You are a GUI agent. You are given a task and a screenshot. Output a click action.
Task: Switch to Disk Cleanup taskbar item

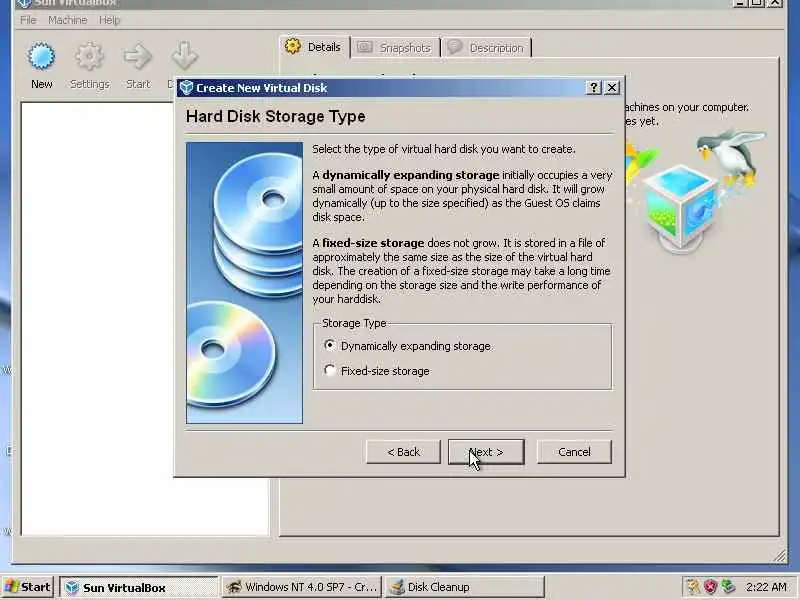(x=464, y=587)
